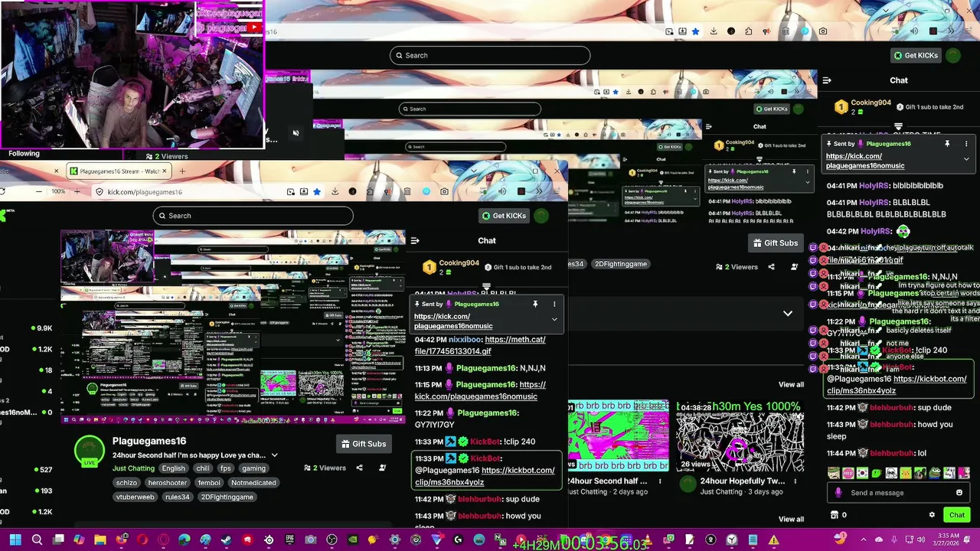Viewport: 980px width, 551px height.
Task: Open File Explorer folder on taskbar
Action: [100, 540]
